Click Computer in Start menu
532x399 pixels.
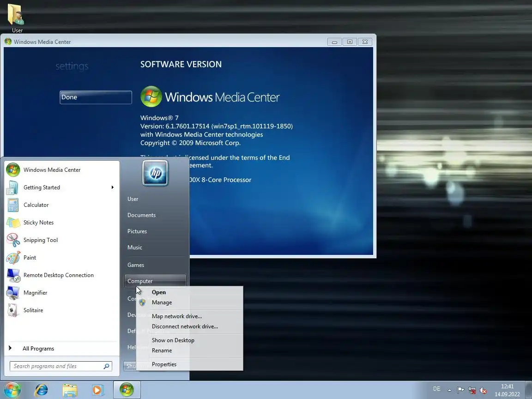pyautogui.click(x=155, y=281)
